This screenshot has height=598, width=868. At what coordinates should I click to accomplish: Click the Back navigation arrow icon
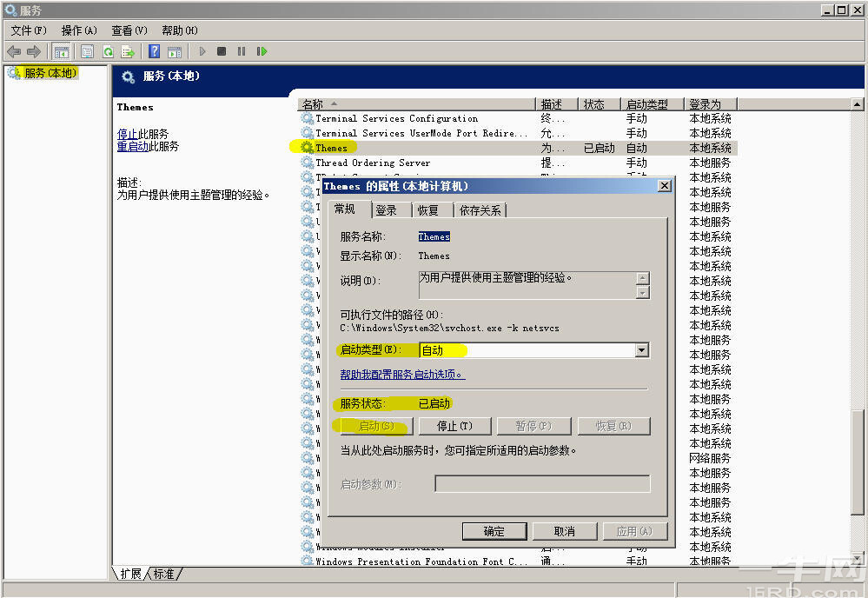coord(14,50)
